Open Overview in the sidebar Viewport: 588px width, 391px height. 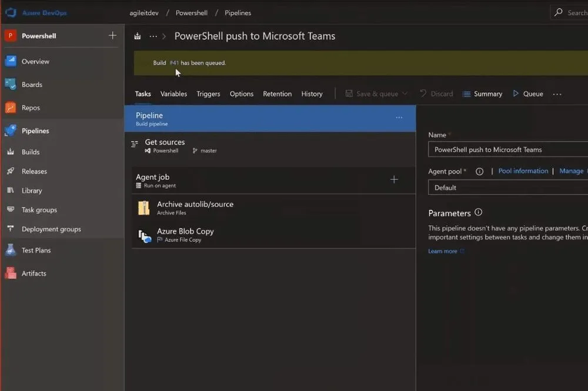[x=35, y=62]
